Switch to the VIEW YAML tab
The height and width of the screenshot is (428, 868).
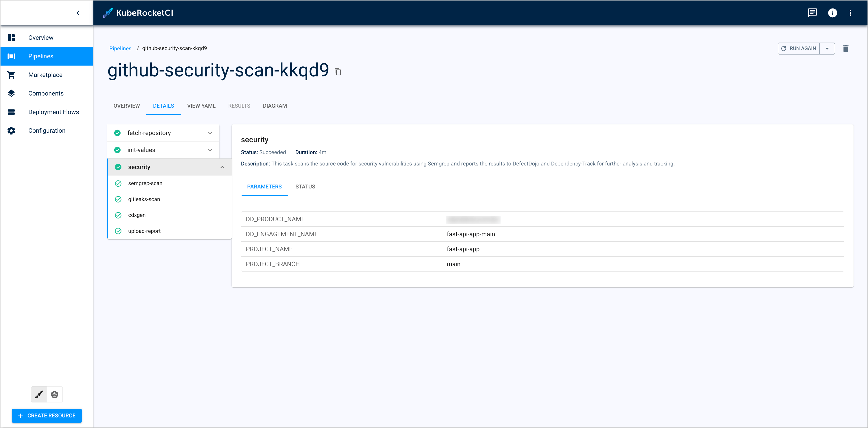(x=201, y=106)
